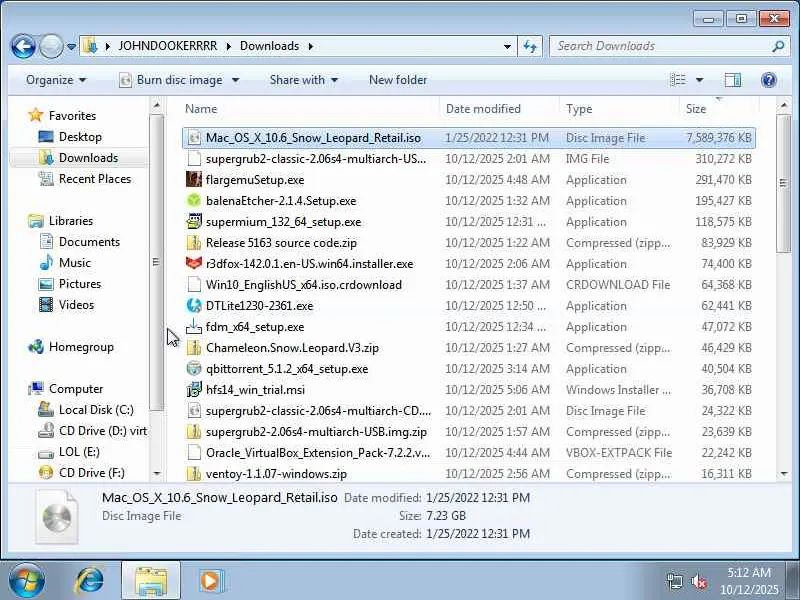Screen dimensions: 800x600
Task: Open the Documents library
Action: [x=89, y=241]
